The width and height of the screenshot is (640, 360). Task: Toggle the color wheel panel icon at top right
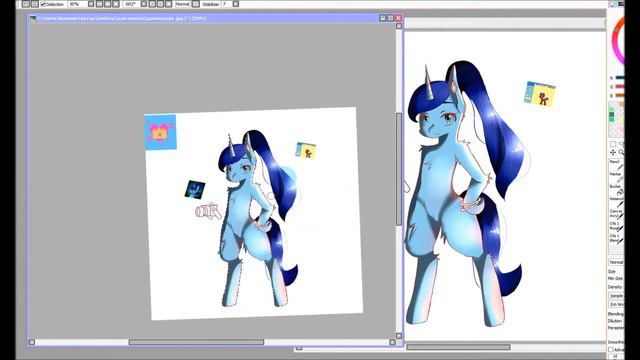click(x=612, y=4)
